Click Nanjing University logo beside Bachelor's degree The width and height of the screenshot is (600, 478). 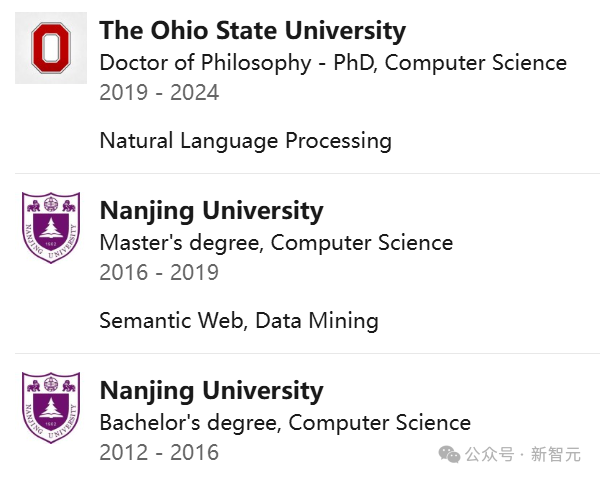point(51,407)
